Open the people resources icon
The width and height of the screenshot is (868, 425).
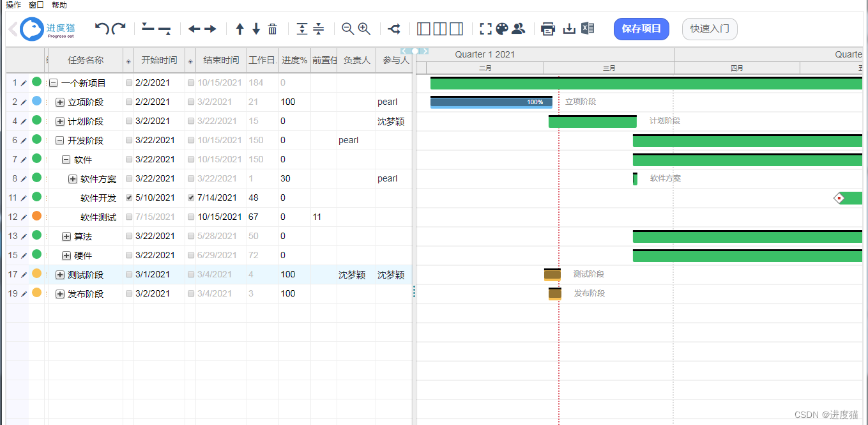coord(519,29)
